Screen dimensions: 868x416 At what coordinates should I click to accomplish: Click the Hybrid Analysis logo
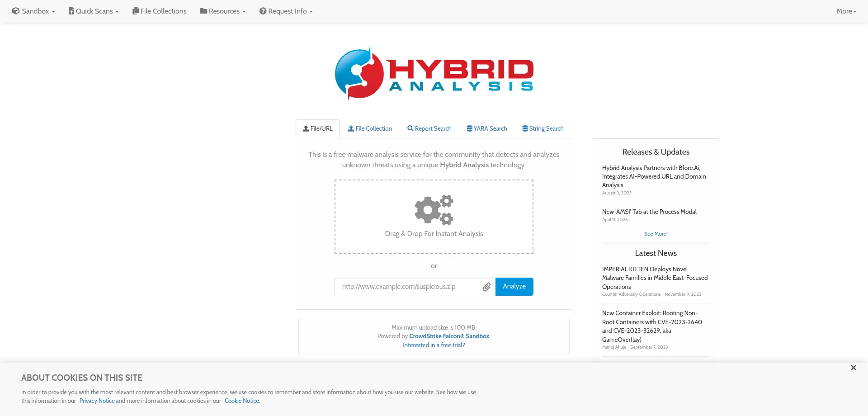(434, 73)
